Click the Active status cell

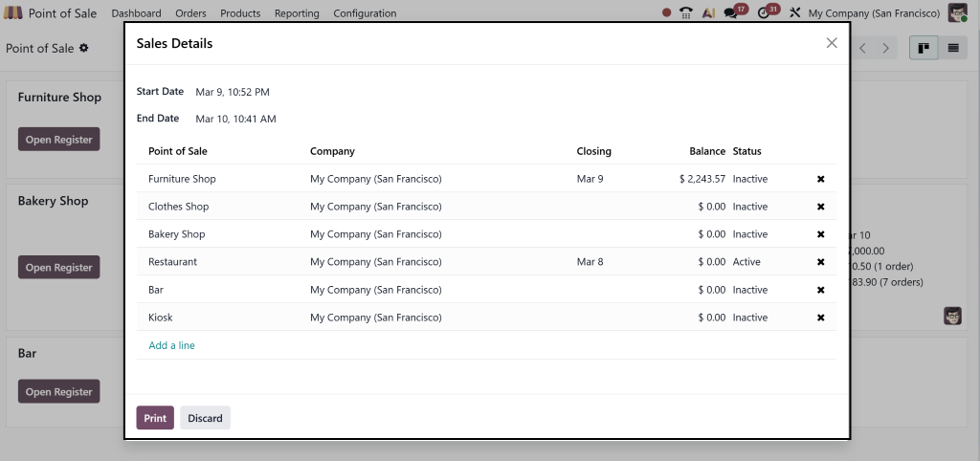click(746, 262)
